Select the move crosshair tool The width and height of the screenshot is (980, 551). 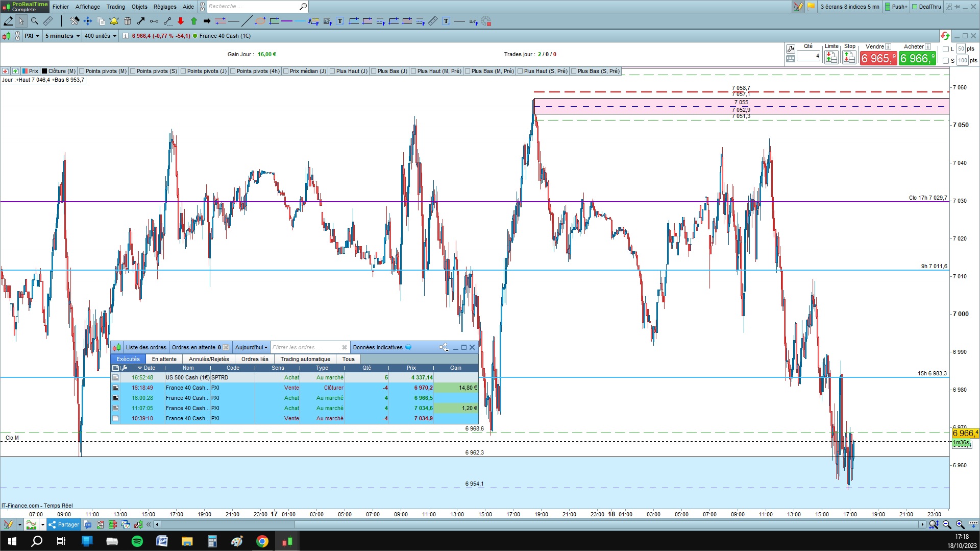(x=88, y=21)
